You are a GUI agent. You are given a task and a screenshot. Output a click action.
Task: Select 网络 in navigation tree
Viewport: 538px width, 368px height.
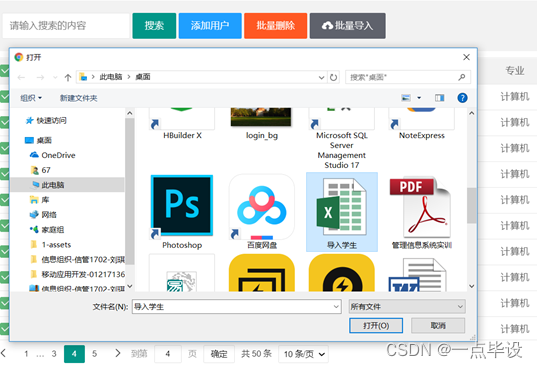pos(43,215)
